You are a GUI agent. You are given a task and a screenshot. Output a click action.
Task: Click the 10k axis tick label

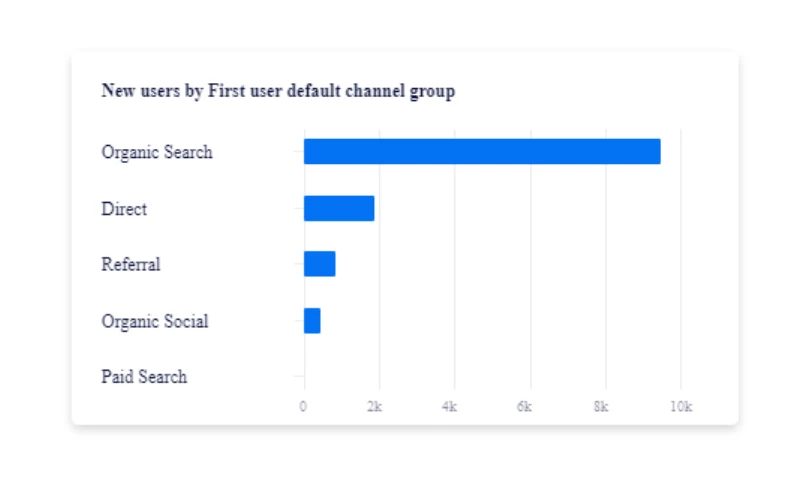point(680,407)
